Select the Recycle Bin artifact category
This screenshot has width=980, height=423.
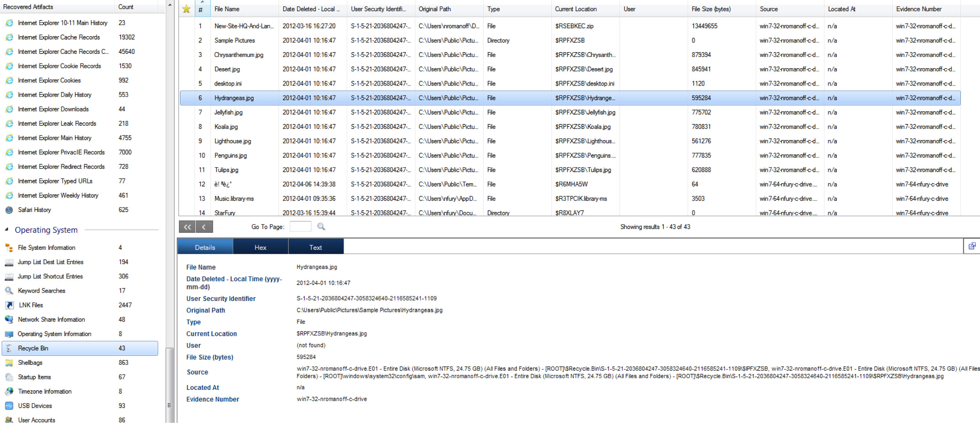33,348
